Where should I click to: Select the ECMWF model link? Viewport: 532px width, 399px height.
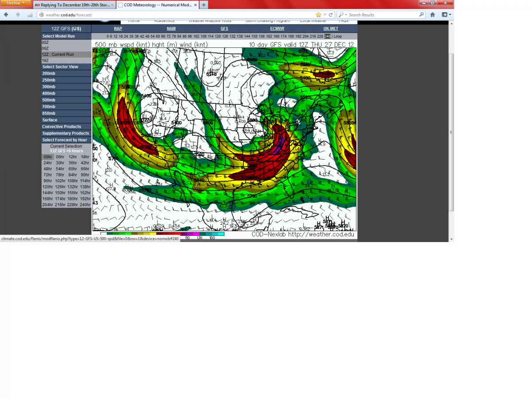[278, 28]
